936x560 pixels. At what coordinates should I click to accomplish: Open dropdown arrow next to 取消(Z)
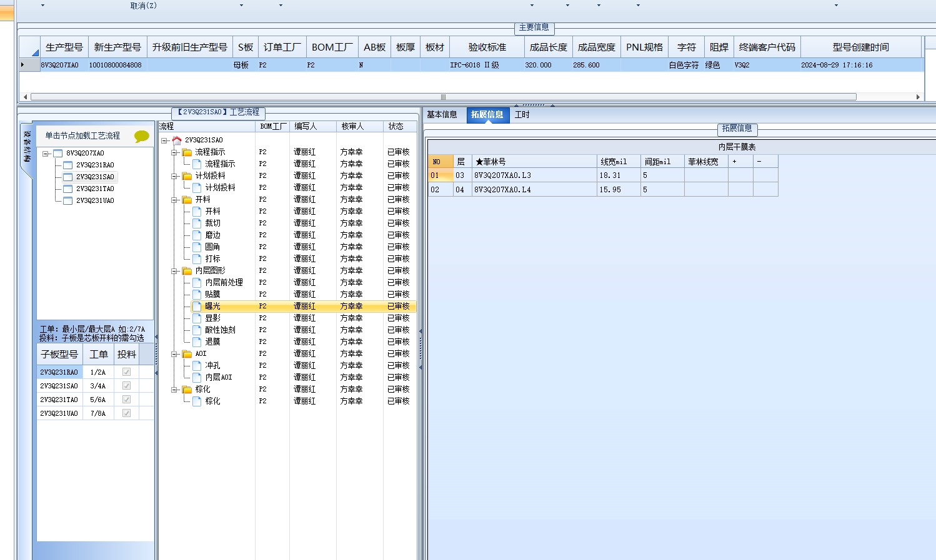click(241, 6)
